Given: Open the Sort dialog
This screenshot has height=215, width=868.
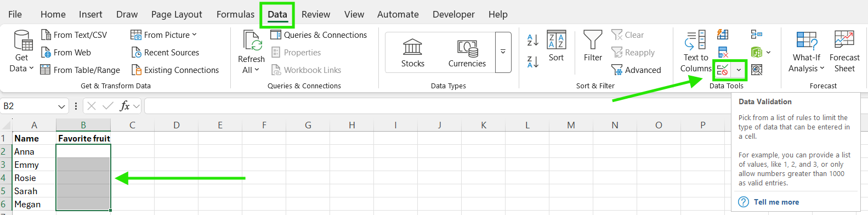Looking at the screenshot, I should pos(556,46).
